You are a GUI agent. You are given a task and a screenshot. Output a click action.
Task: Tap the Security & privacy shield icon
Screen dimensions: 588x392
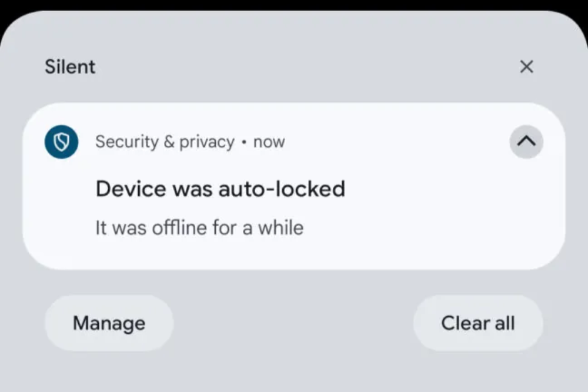coord(62,142)
